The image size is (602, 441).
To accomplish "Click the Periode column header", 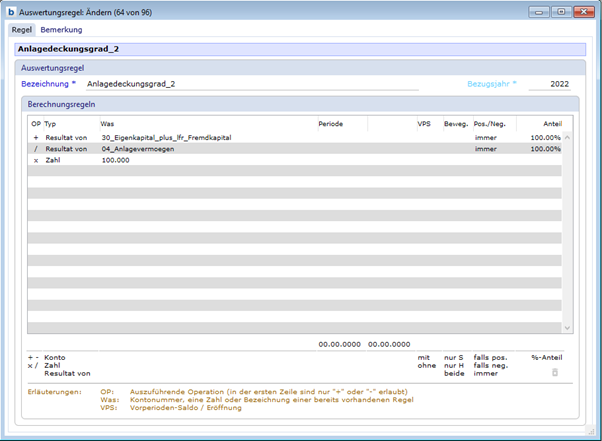I will 330,123.
